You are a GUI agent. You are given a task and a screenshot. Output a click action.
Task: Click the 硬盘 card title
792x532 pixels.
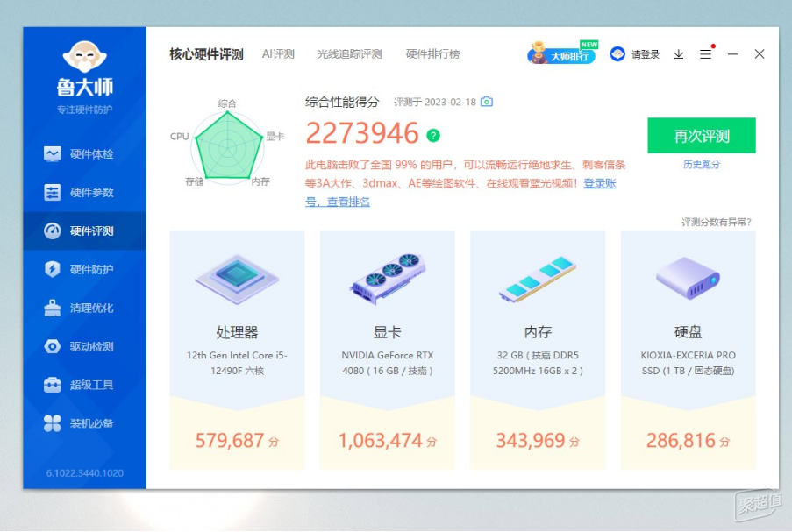(688, 332)
